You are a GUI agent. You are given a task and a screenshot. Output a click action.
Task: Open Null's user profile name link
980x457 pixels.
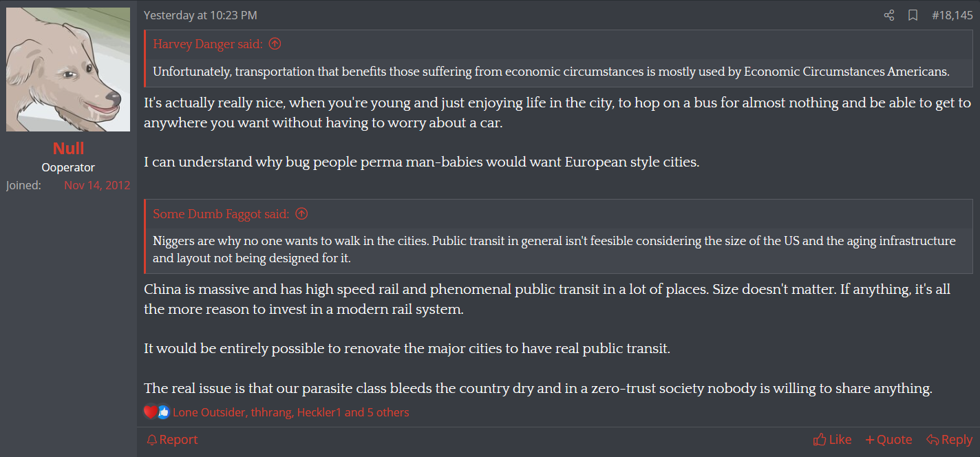[68, 148]
